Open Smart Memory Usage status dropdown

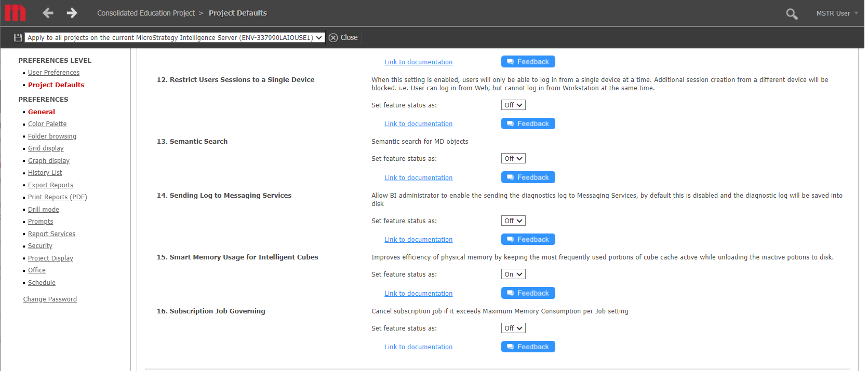[513, 274]
